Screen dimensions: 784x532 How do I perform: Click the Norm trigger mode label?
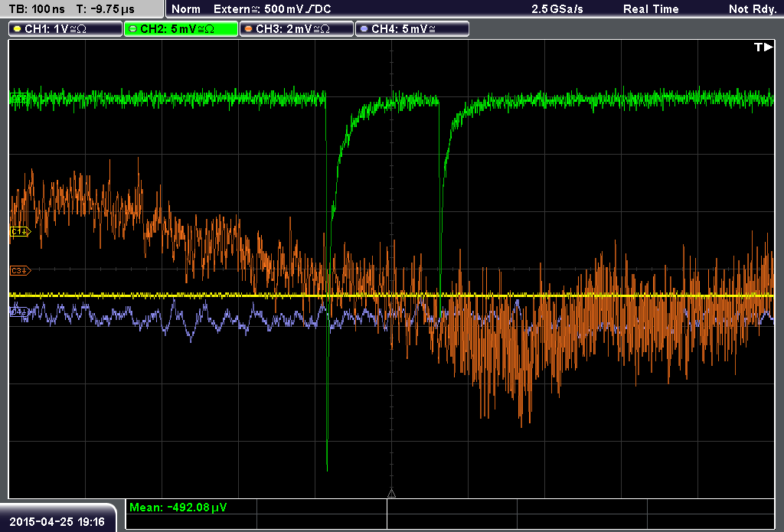tap(186, 9)
